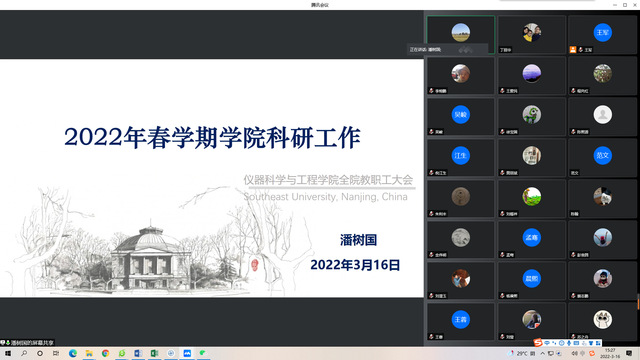Click the taskbar clock showing 15:27
640x360 pixels.
pyautogui.click(x=610, y=353)
